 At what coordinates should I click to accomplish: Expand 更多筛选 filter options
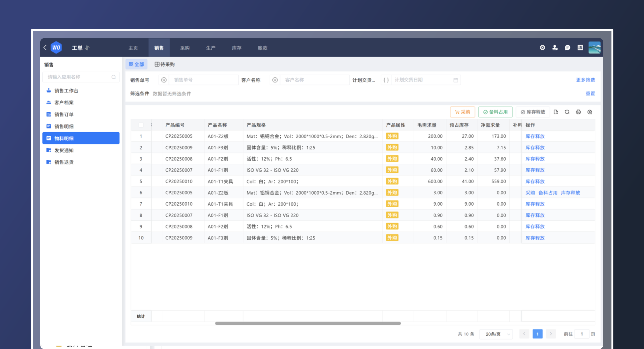585,80
